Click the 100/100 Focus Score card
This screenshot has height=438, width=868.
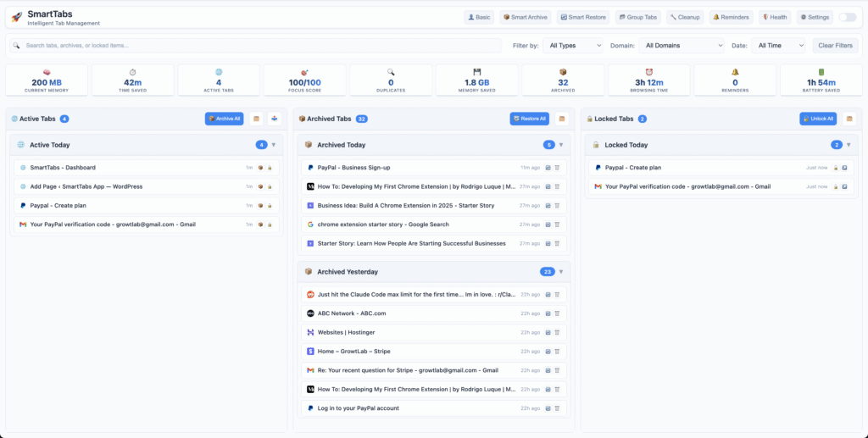305,80
